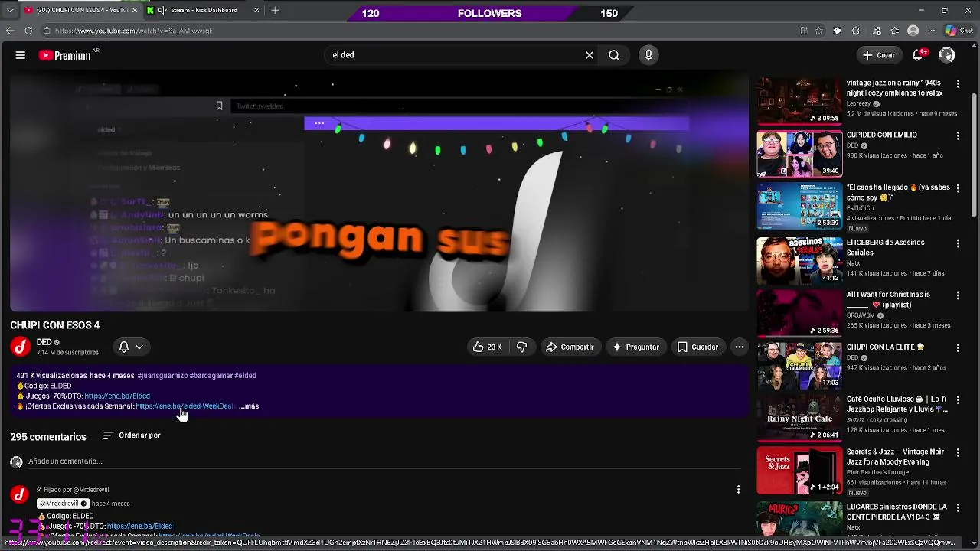Viewport: 980px width, 551px height.
Task: Open options menu for 'El caos ha llegado'
Action: coord(958,188)
